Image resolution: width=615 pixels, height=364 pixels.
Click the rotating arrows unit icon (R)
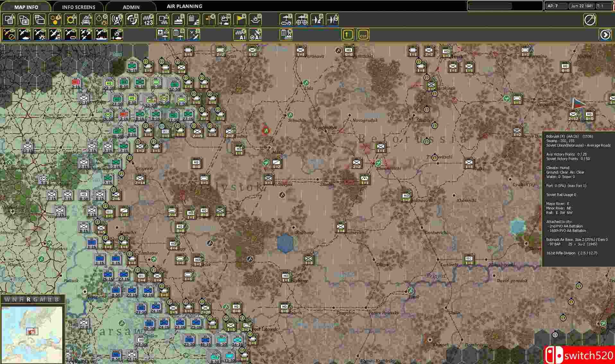132,20
